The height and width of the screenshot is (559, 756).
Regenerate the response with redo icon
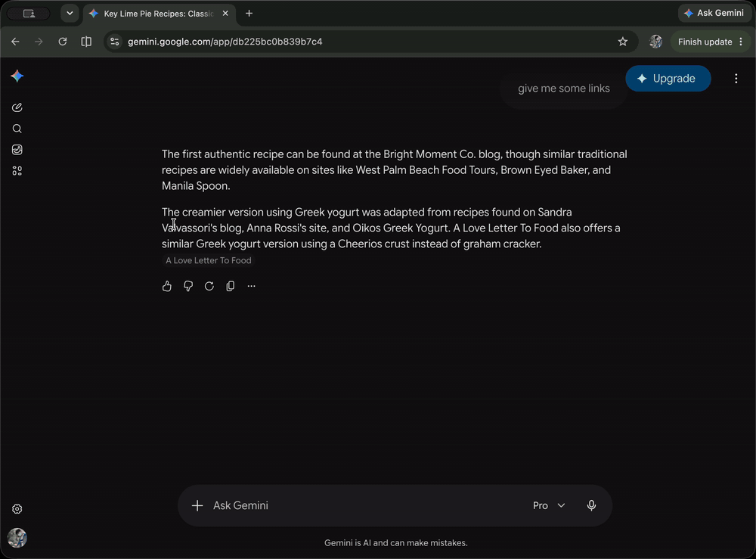click(x=209, y=286)
